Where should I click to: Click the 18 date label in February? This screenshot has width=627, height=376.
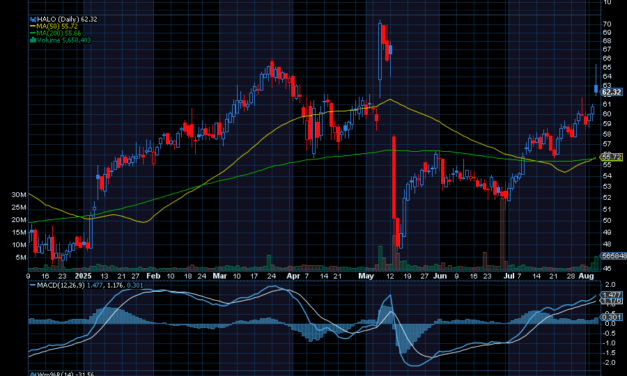click(x=188, y=276)
